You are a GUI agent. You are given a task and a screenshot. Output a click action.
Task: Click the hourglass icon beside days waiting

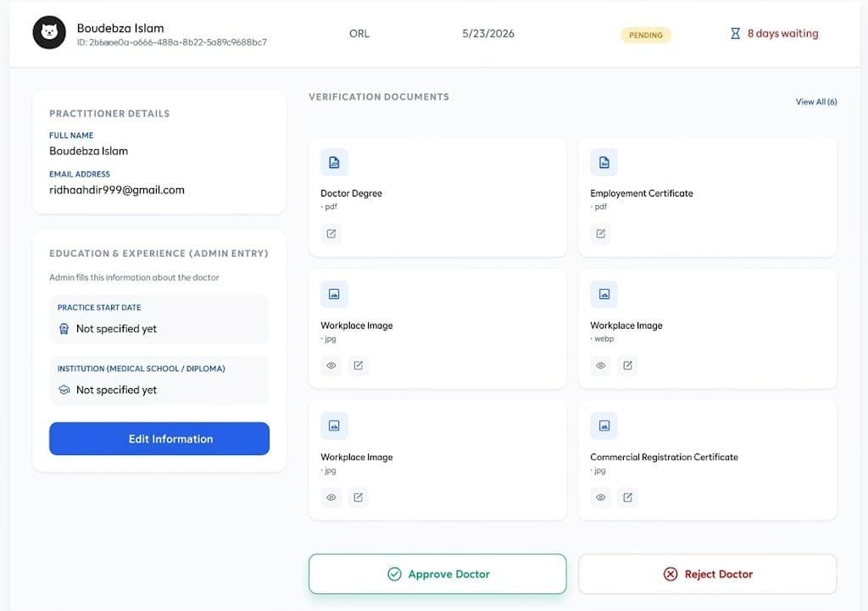(735, 34)
